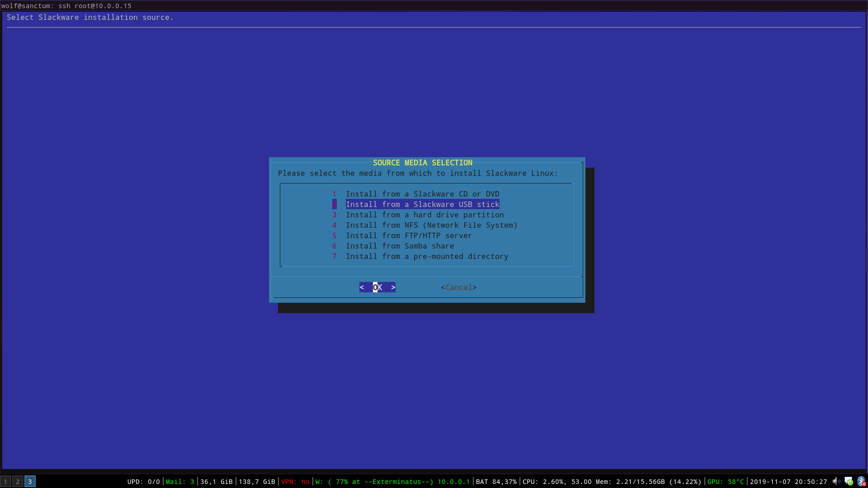Click the 138,7 GiB disk status
Viewport: 868px width, 488px height.
257,482
